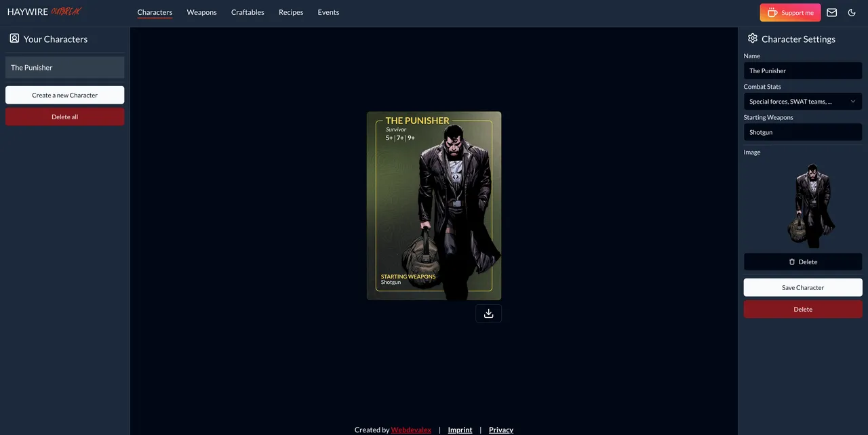Image resolution: width=868 pixels, height=435 pixels.
Task: Click the Name input field
Action: (x=803, y=70)
